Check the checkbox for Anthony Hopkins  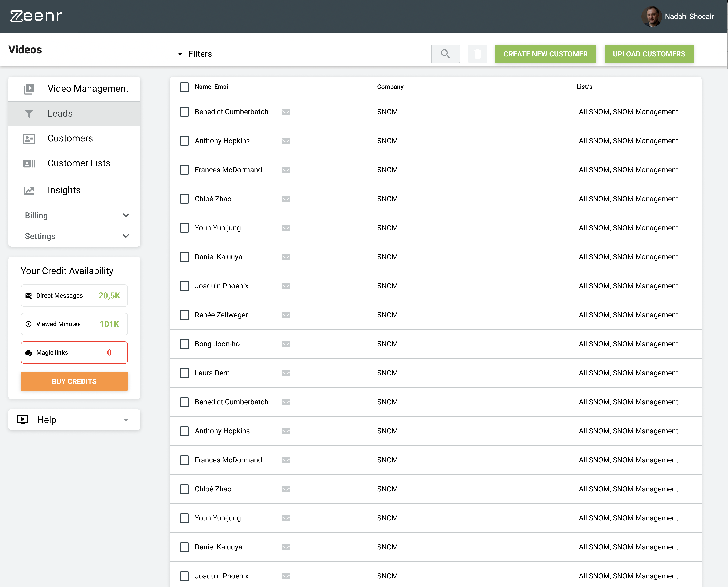pyautogui.click(x=184, y=141)
